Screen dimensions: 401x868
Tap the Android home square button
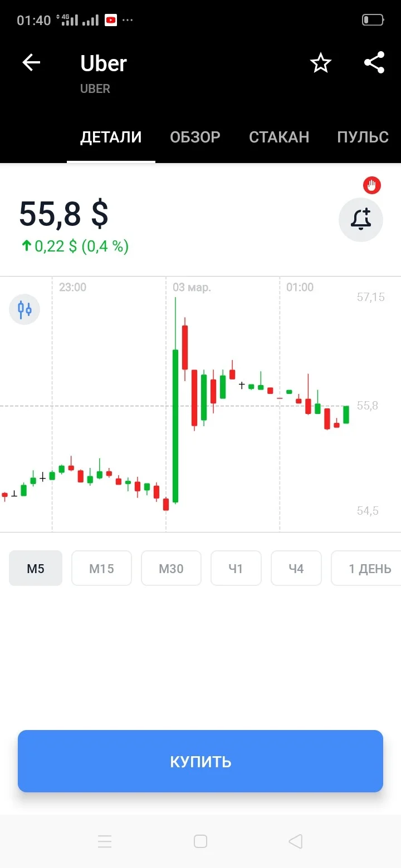[x=200, y=841]
